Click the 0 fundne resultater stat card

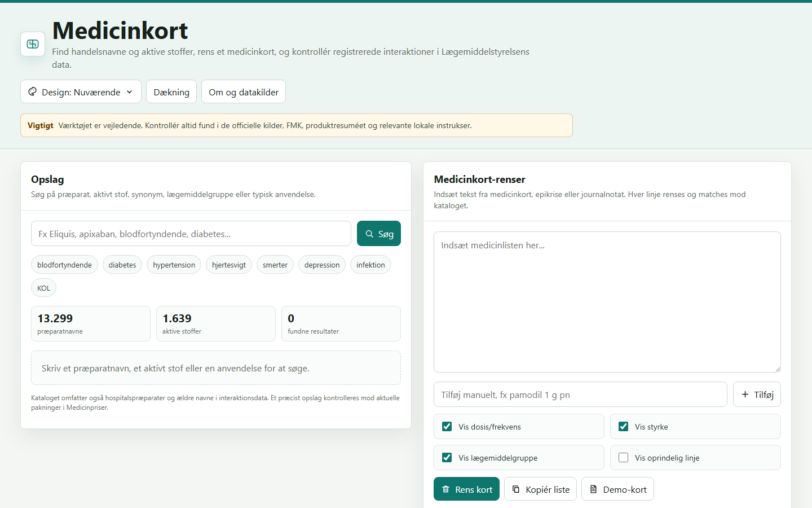(x=341, y=324)
